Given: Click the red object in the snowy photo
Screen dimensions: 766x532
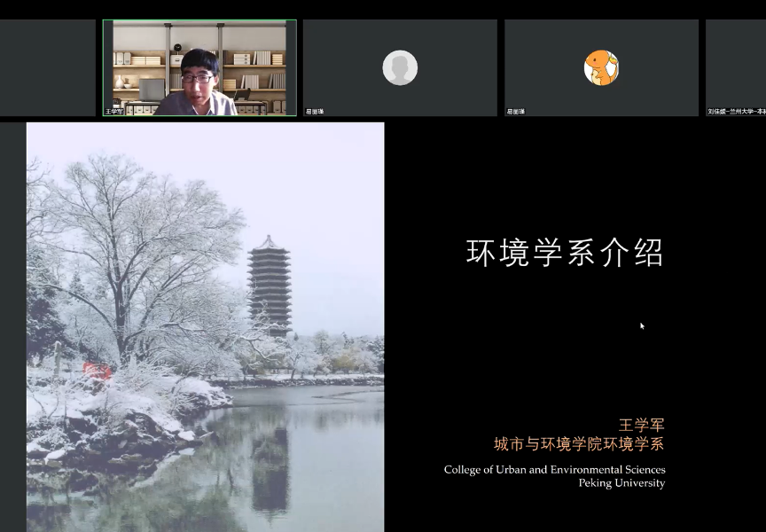Looking at the screenshot, I should point(97,370).
